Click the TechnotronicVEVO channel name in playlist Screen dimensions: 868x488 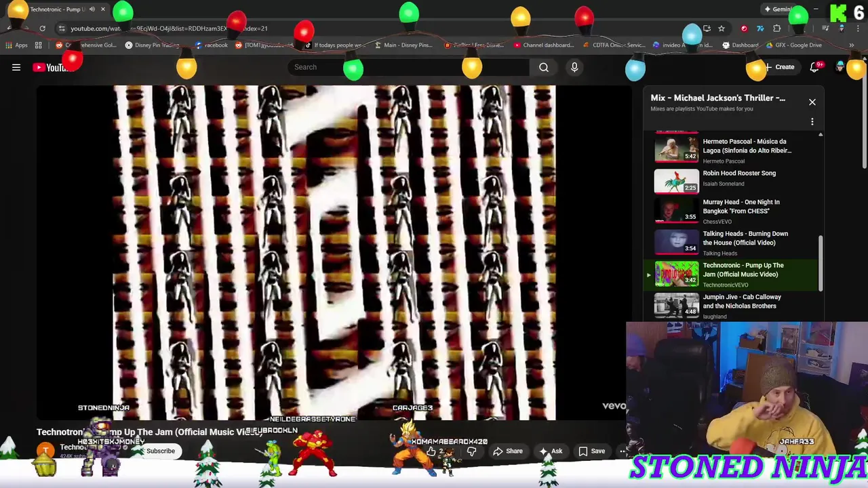click(x=725, y=285)
